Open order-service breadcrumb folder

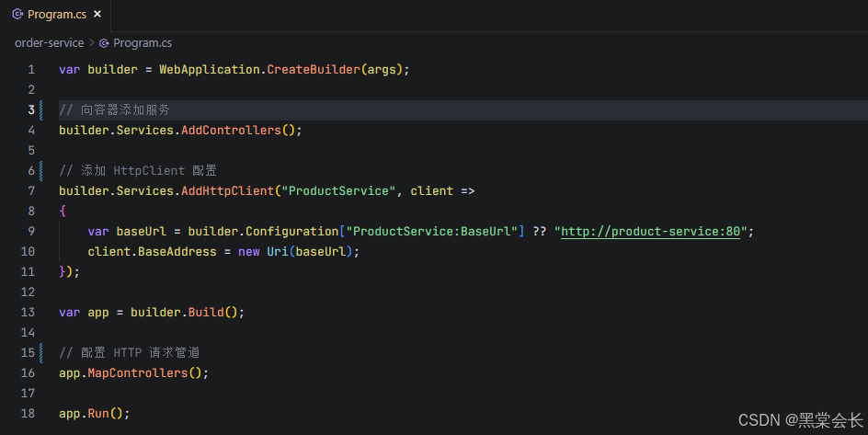[x=50, y=42]
